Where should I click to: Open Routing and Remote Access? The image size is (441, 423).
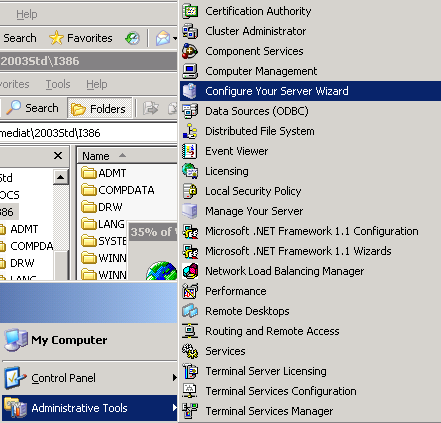[310, 331]
